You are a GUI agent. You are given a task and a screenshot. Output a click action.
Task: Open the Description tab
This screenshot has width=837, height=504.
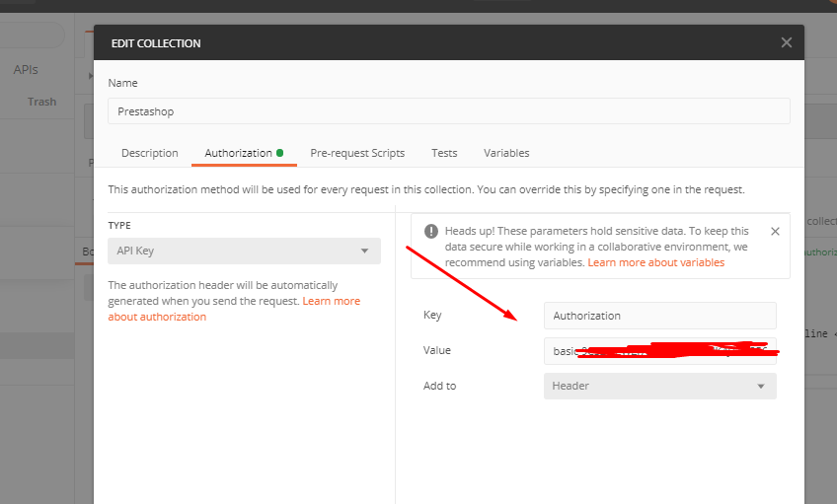pyautogui.click(x=149, y=153)
